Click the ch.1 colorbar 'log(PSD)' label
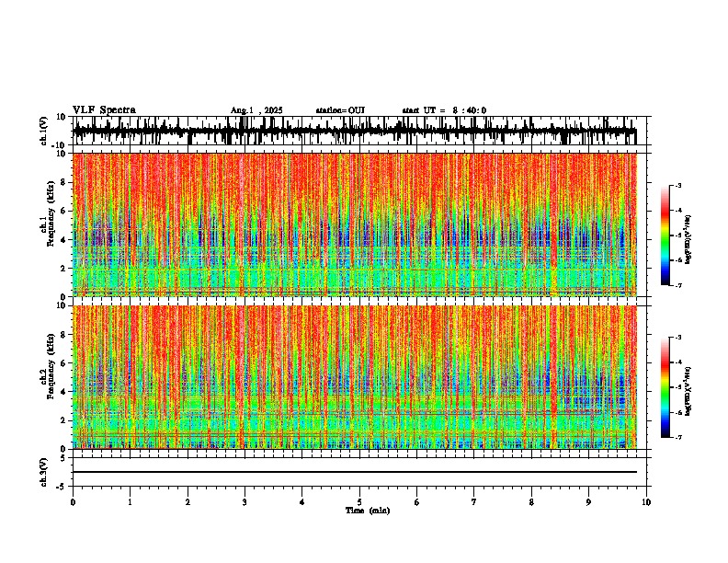Image resolution: width=728 pixels, height=563 pixels. (688, 239)
